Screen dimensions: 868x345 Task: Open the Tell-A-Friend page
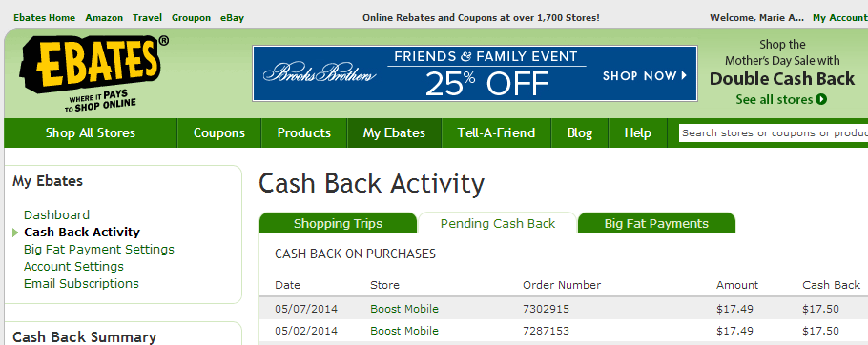496,133
